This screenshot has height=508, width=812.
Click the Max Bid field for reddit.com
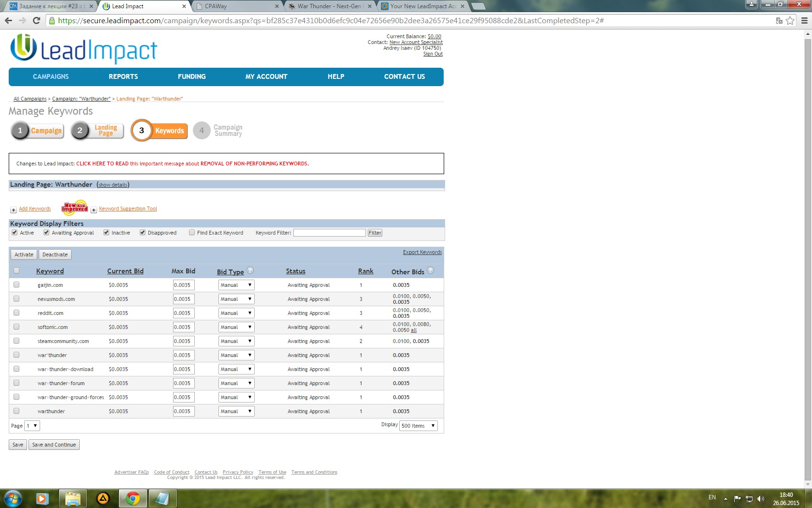point(184,313)
